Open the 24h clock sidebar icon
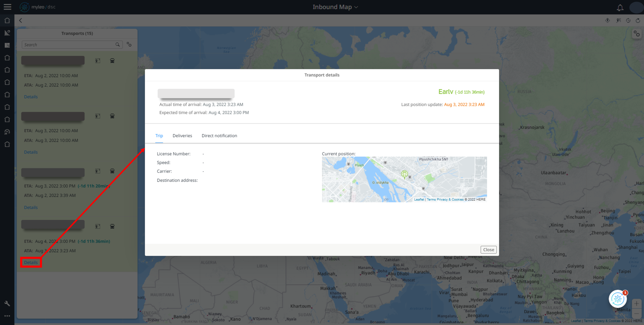The image size is (644, 325). [7, 132]
